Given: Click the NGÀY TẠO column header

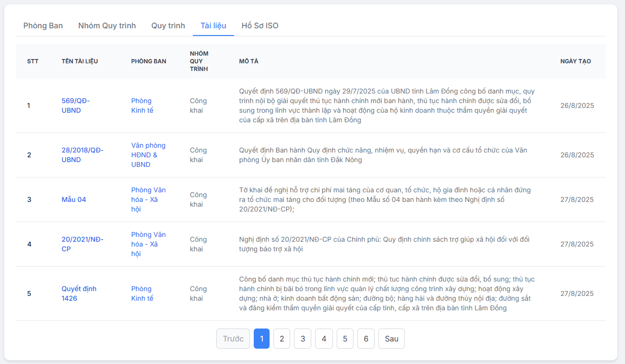Looking at the screenshot, I should (576, 61).
